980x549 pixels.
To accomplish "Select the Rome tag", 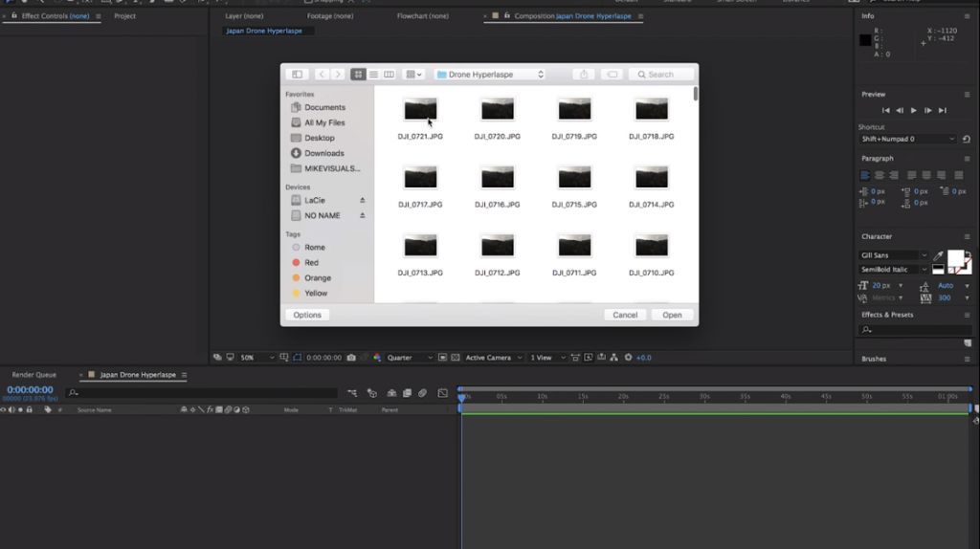I will (x=314, y=248).
